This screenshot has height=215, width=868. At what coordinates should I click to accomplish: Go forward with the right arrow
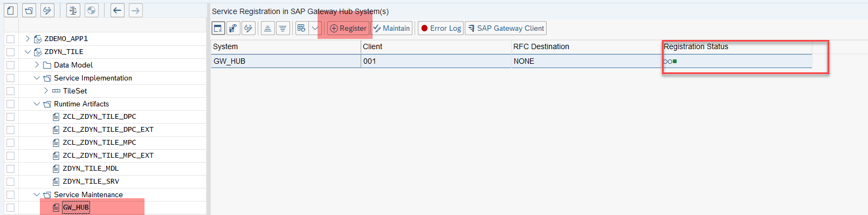point(136,10)
